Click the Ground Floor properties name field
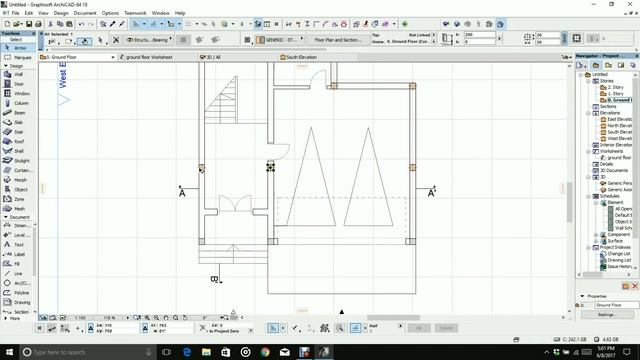The height and width of the screenshot is (360, 640). click(x=616, y=305)
